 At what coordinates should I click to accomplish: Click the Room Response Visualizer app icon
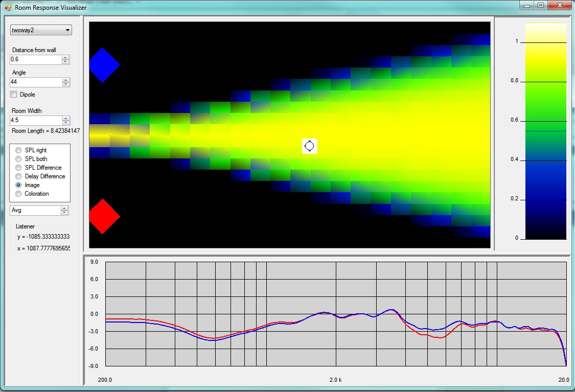tap(8, 7)
